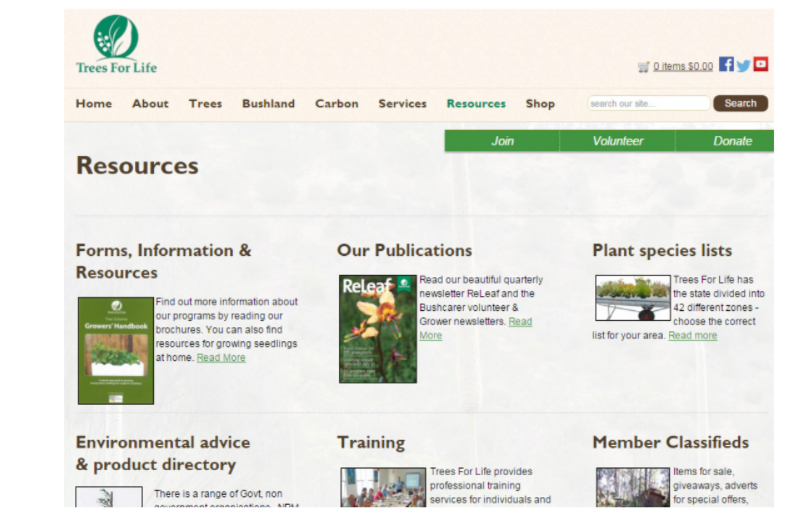Click the green Join button
This screenshot has height=525, width=808.
(502, 141)
